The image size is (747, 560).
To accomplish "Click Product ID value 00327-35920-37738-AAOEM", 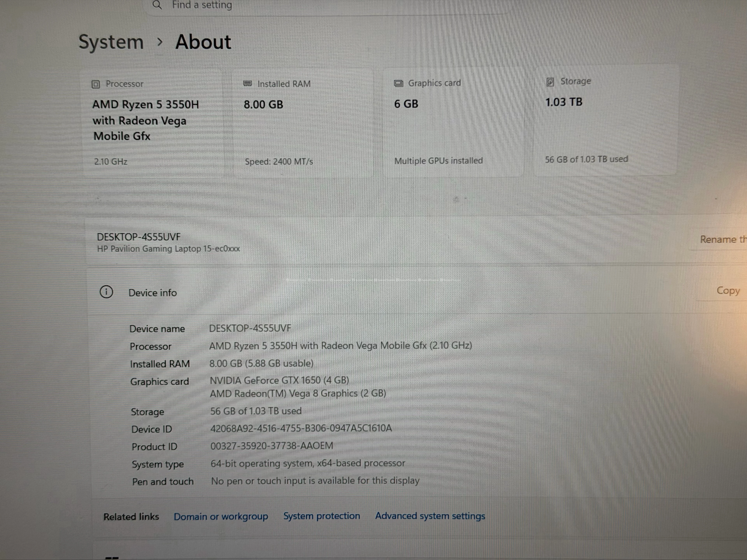I will (x=272, y=446).
